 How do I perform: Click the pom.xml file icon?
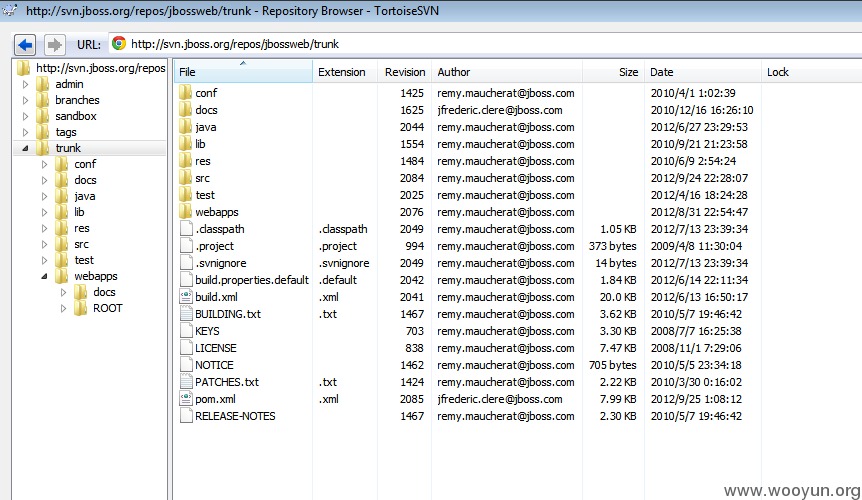pyautogui.click(x=186, y=399)
